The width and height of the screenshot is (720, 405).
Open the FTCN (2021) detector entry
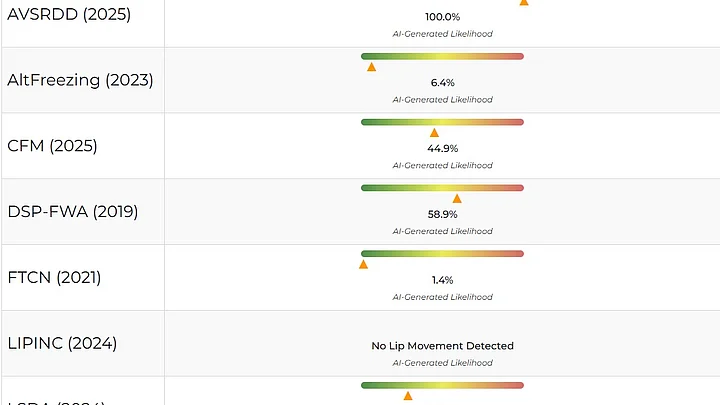click(54, 277)
